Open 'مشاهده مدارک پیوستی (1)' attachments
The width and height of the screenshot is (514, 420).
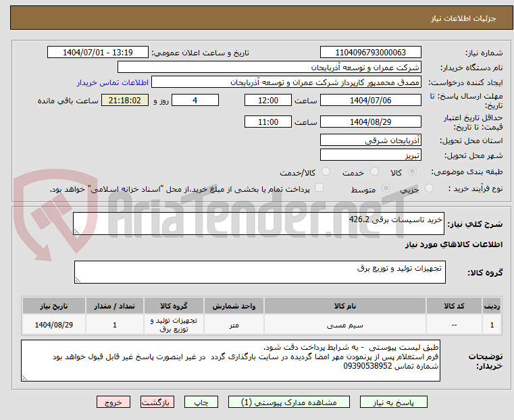pyautogui.click(x=289, y=402)
